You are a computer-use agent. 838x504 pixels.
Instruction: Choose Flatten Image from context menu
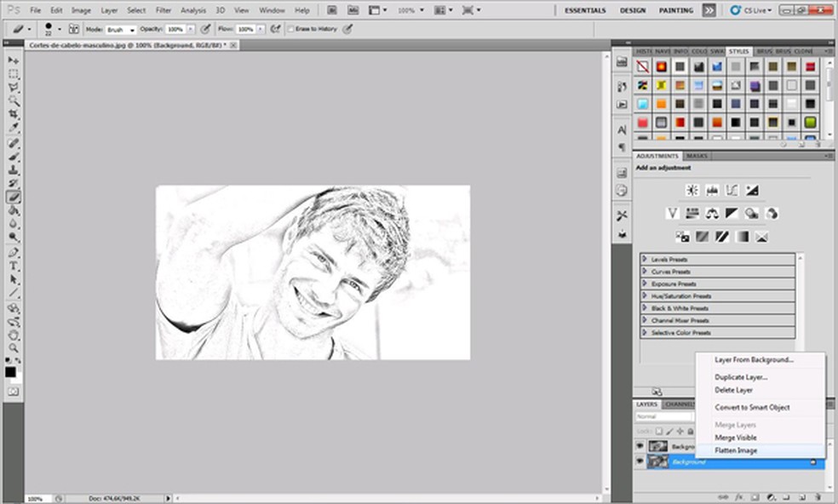pos(736,450)
